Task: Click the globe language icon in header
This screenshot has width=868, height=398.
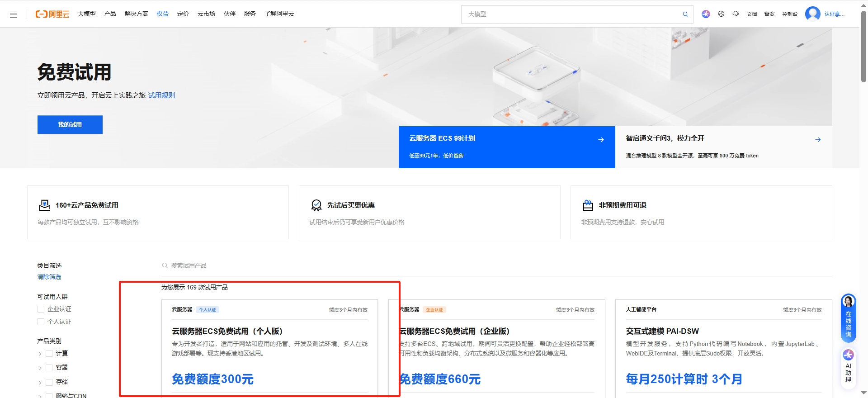Action: tap(721, 14)
